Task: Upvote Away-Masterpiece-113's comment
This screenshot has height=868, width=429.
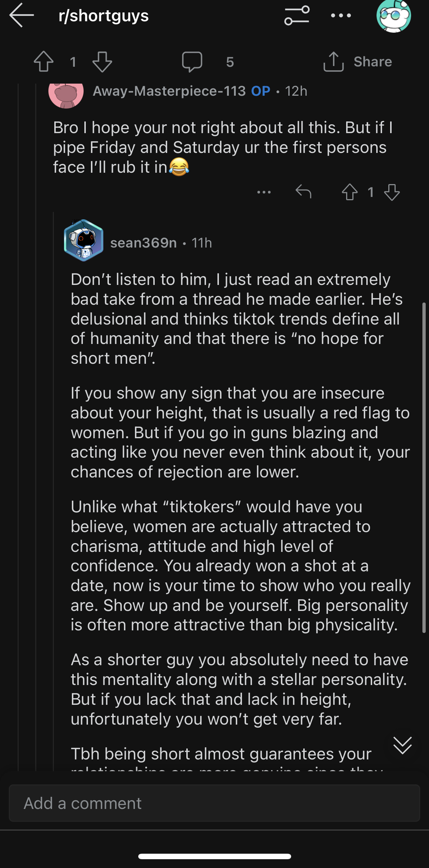Action: click(349, 192)
